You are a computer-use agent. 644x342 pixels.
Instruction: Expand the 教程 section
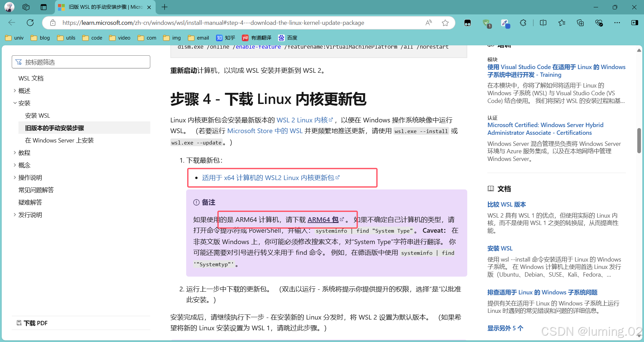click(24, 153)
